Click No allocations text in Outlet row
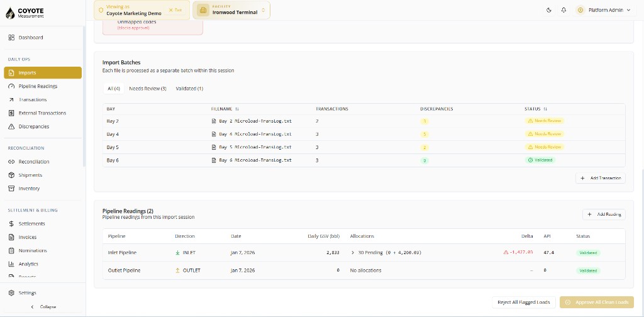Screen dimensions: 644x317 [365, 270]
